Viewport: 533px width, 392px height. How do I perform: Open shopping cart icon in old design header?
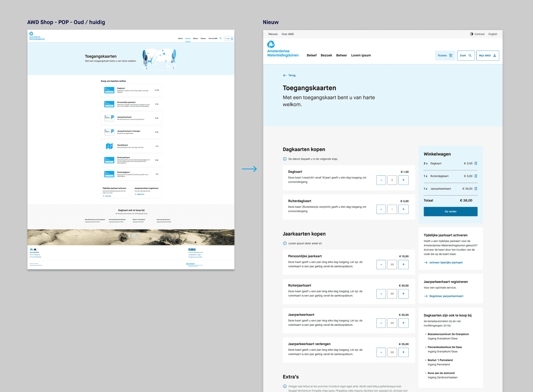(x=220, y=38)
